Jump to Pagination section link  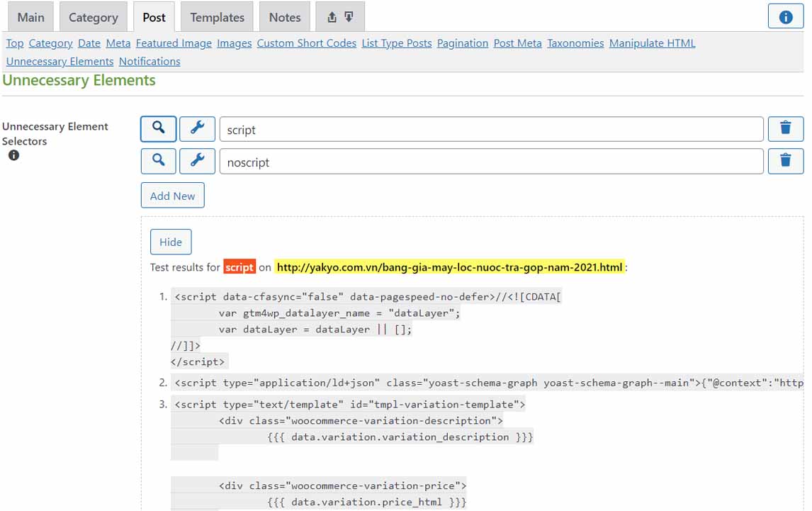point(463,43)
